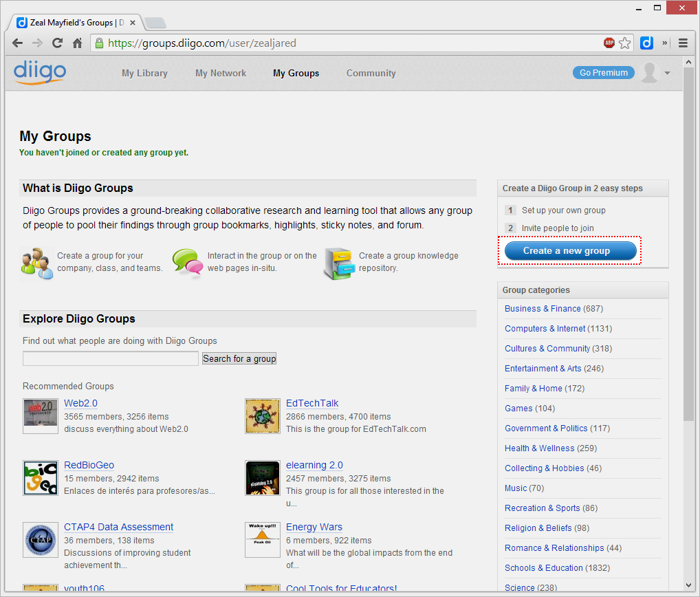700x597 pixels.
Task: Click the scrollbar down arrow
Action: click(688, 585)
